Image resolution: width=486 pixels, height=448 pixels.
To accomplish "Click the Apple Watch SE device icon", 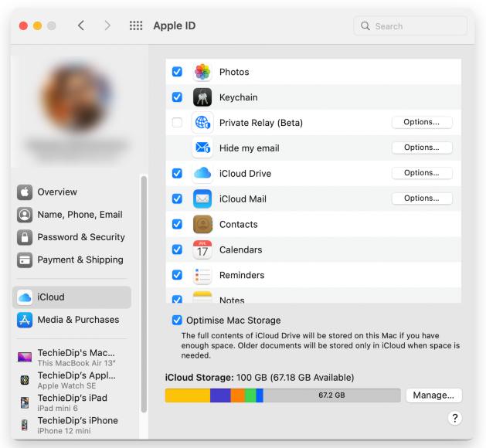I will [x=25, y=380].
